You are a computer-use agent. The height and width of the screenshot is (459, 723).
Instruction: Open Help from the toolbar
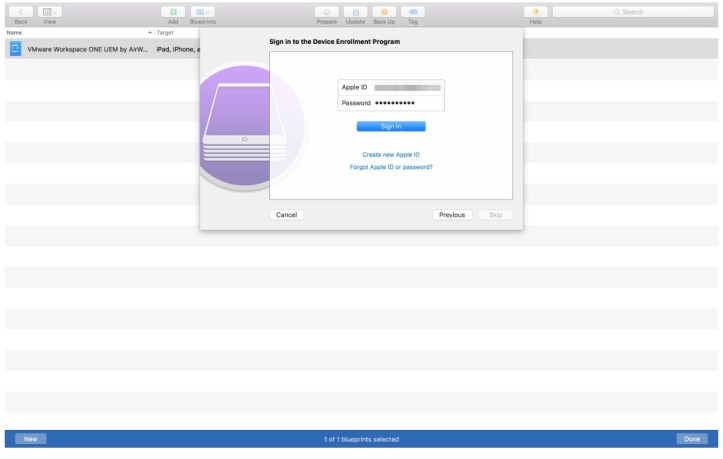[x=535, y=12]
